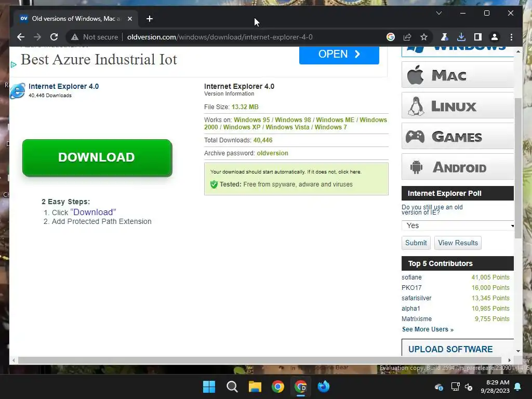Click contributor PKO17
The image size is (532, 399).
pos(411,288)
